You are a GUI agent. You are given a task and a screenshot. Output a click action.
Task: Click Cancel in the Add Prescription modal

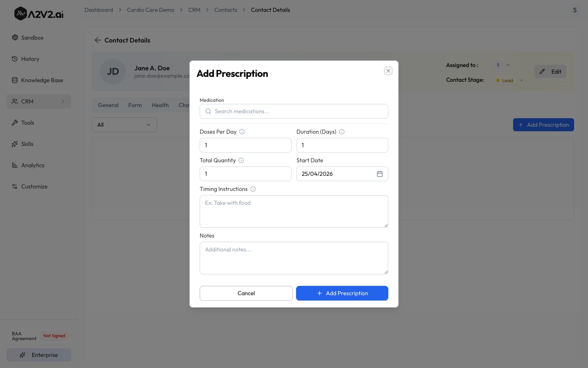(x=246, y=293)
